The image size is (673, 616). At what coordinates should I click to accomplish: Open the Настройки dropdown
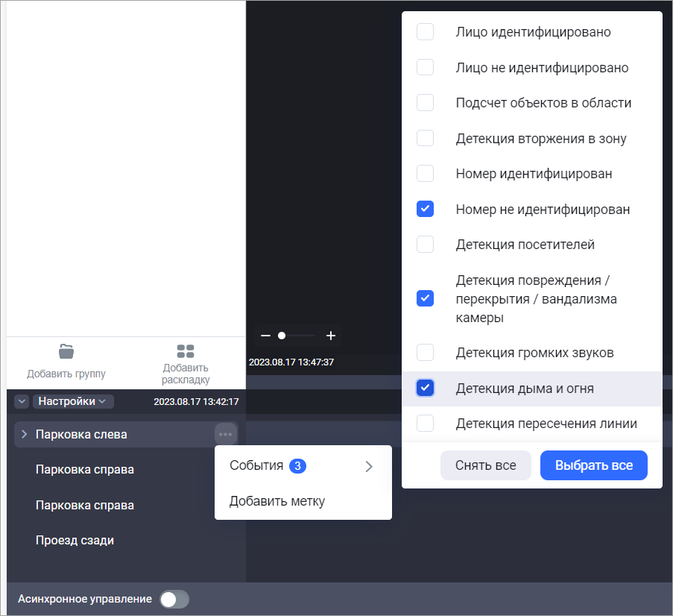click(73, 401)
